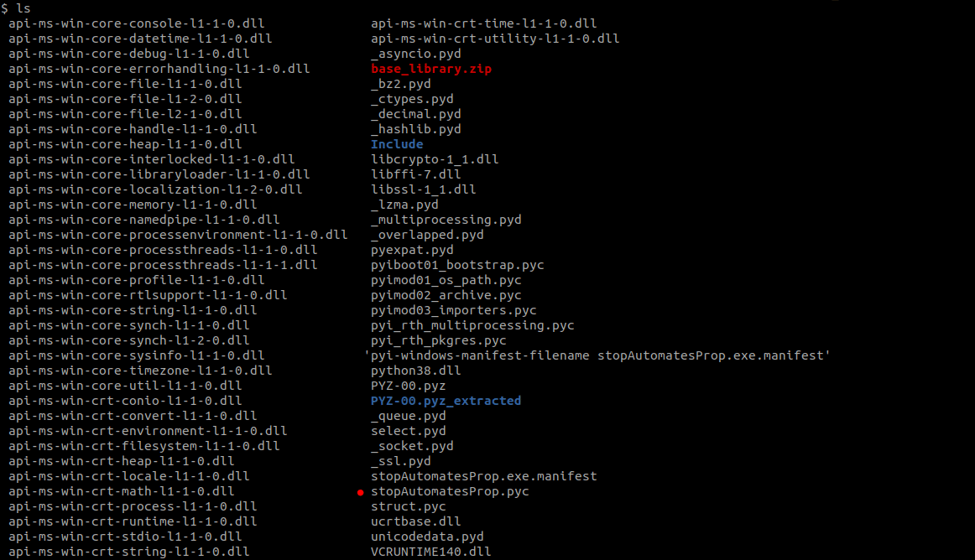Image resolution: width=975 pixels, height=560 pixels.
Task: Select api-ms-win-core-console-l1-1-0.dll in the listing
Action: (136, 23)
